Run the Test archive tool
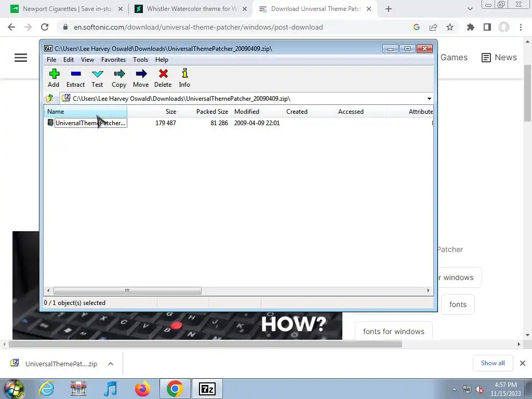The height and width of the screenshot is (399, 532). coord(97,74)
